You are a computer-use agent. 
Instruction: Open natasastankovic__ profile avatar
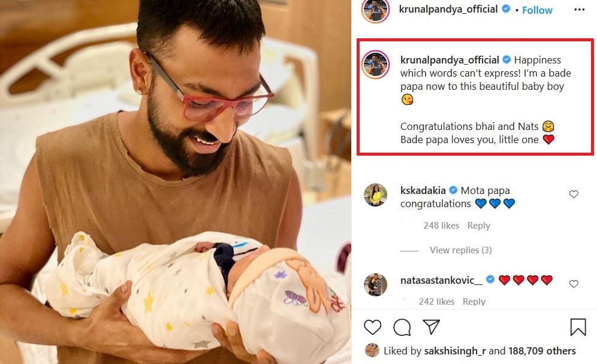[x=375, y=284]
